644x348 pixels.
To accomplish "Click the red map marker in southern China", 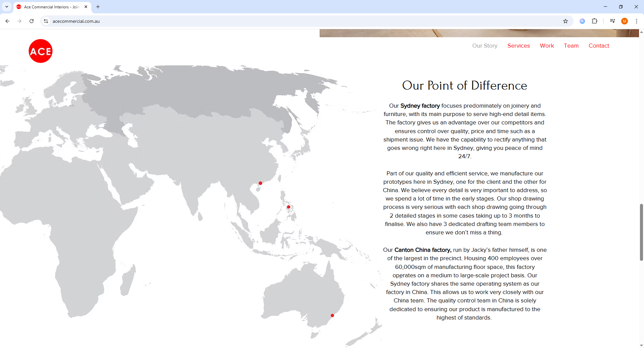I will pos(260,183).
